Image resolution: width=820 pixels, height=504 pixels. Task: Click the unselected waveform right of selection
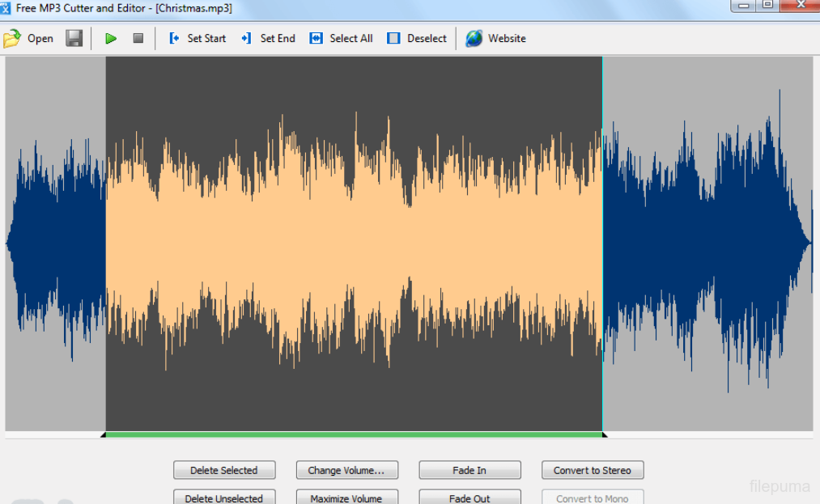pos(707,243)
